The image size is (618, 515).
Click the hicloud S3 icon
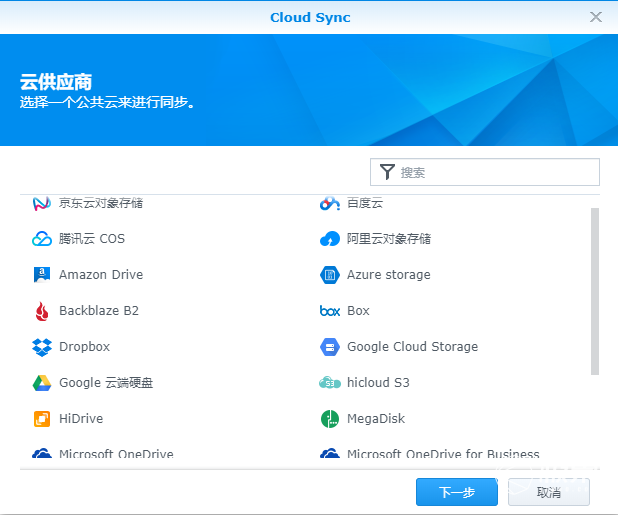(x=330, y=383)
